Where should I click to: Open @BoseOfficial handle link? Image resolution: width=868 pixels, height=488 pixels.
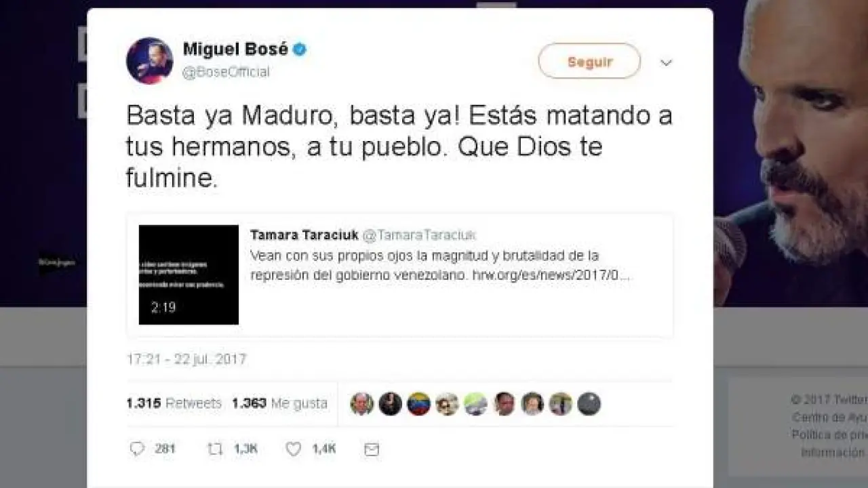click(x=226, y=72)
